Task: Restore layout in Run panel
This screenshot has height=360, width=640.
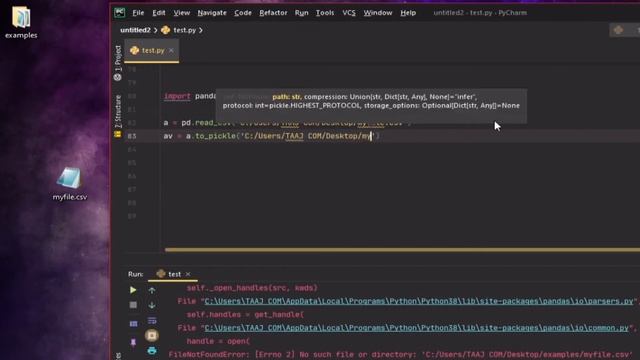Action: coord(133,324)
